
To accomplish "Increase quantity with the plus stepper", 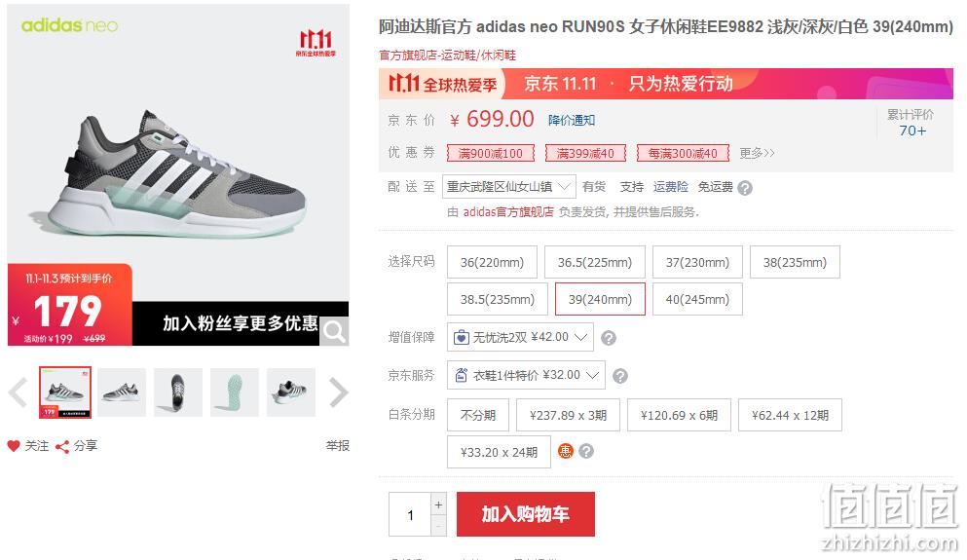I will [x=438, y=504].
